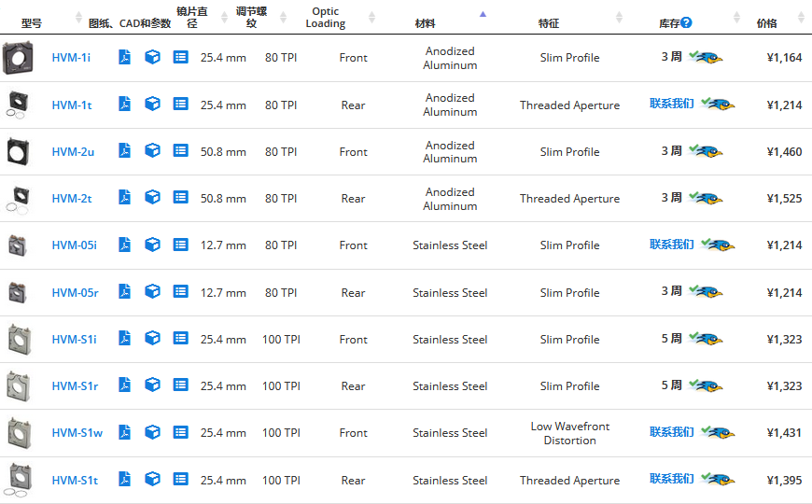
Task: Open specs list icon for HVM-S1r
Action: click(180, 385)
